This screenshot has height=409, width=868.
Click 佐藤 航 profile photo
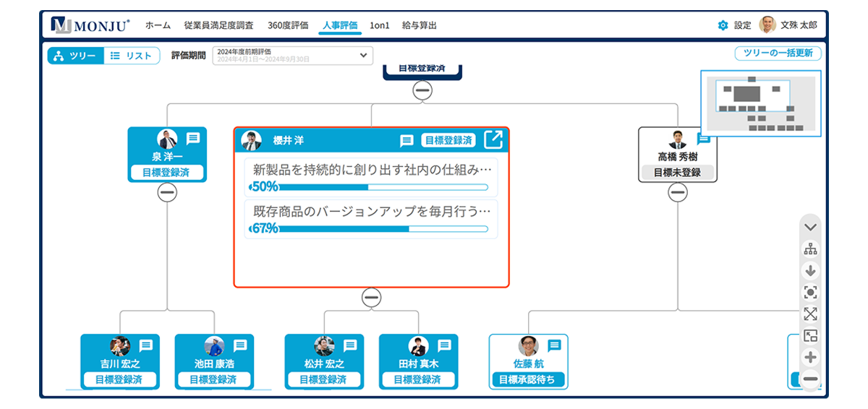pyautogui.click(x=529, y=346)
